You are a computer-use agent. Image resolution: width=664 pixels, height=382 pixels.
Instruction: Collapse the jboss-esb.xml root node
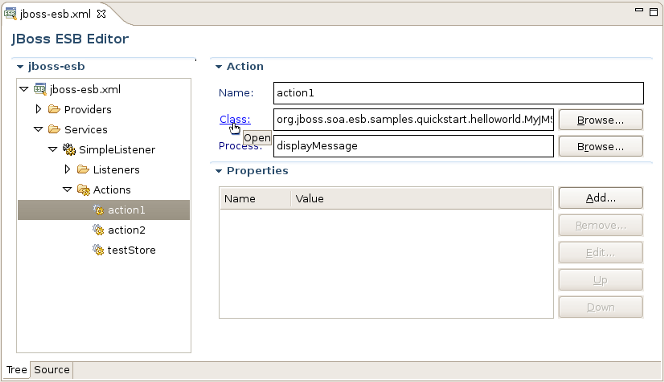(x=24, y=89)
